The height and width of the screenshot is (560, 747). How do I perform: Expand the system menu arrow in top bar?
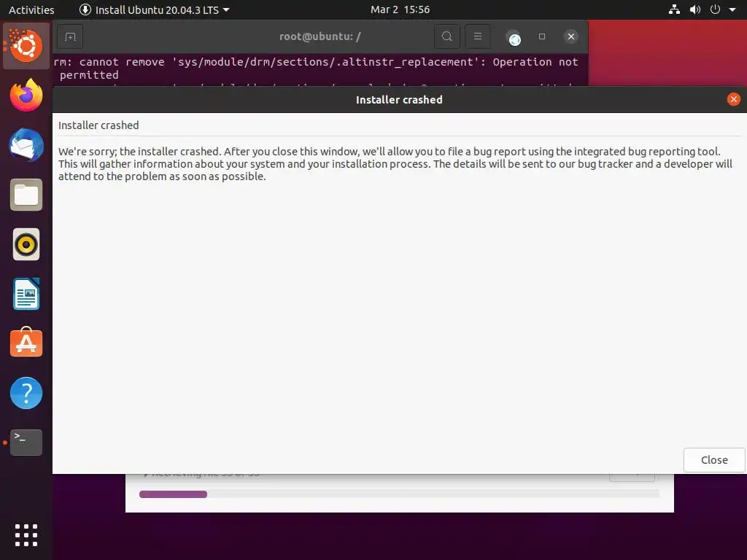732,9
